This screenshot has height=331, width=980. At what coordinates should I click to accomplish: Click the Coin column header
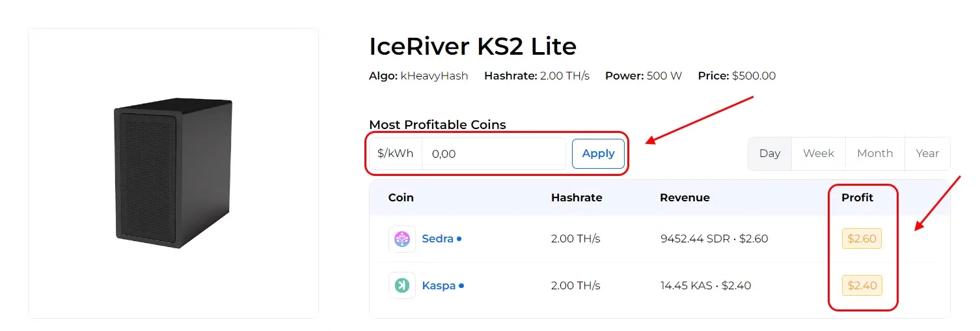click(x=401, y=197)
